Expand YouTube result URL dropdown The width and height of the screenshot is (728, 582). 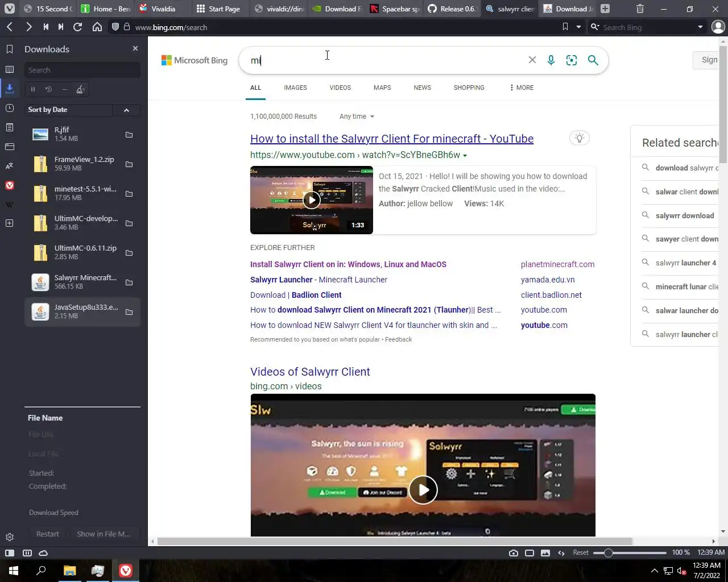(465, 156)
